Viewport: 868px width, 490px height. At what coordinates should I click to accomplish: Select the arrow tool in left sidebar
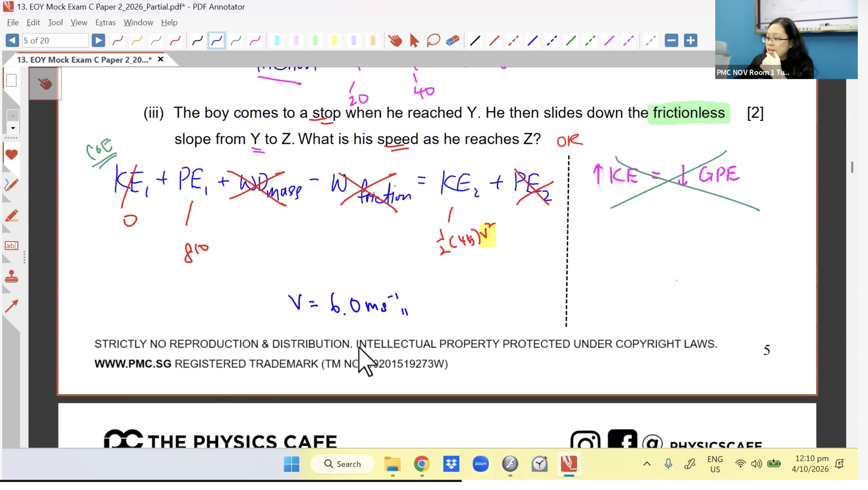(x=11, y=306)
